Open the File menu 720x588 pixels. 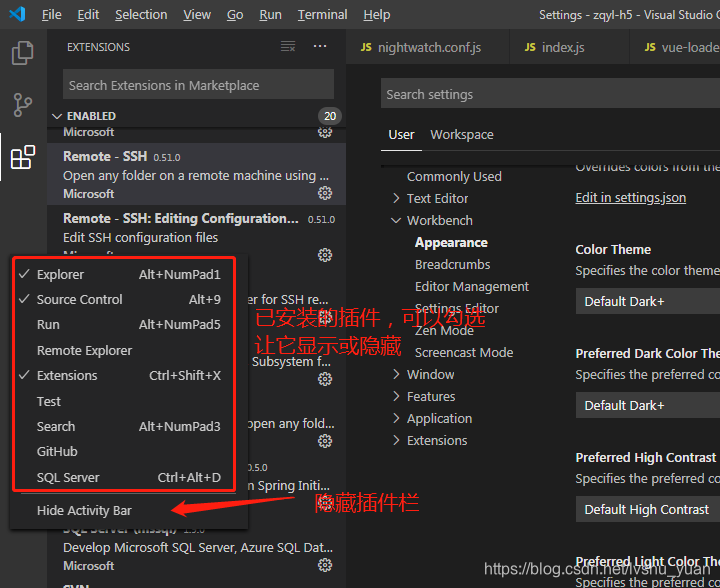pos(51,15)
